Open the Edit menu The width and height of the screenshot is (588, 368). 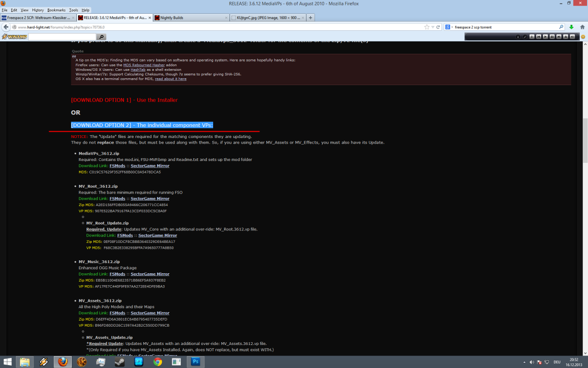click(x=14, y=10)
